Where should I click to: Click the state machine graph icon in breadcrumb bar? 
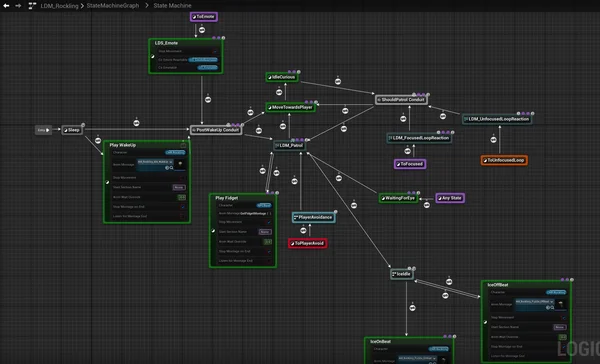(x=32, y=6)
